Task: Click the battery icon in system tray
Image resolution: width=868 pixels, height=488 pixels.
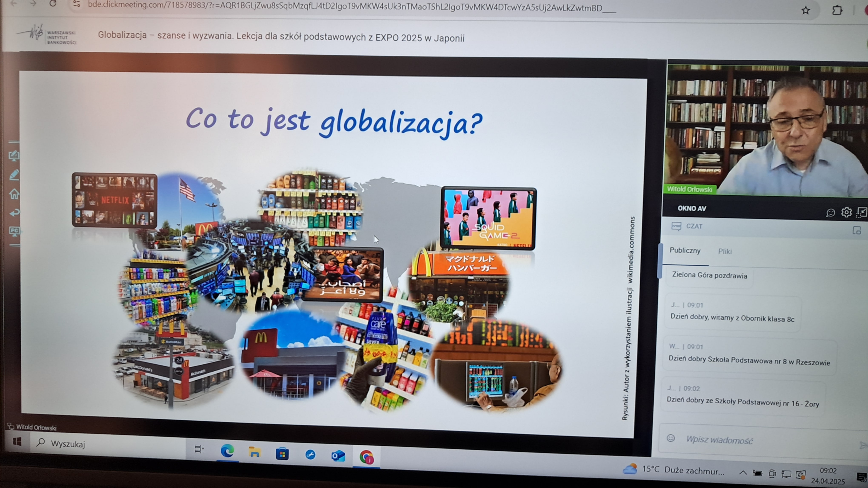Action: click(757, 474)
